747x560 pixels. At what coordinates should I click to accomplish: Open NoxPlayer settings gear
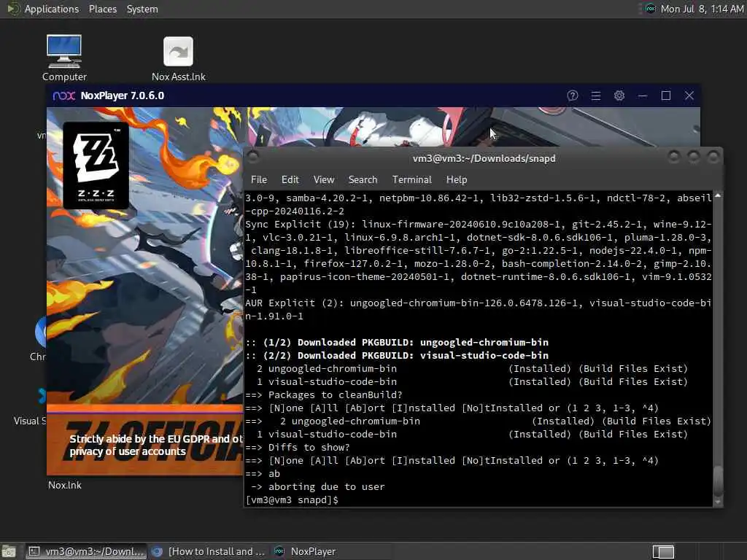tap(619, 96)
